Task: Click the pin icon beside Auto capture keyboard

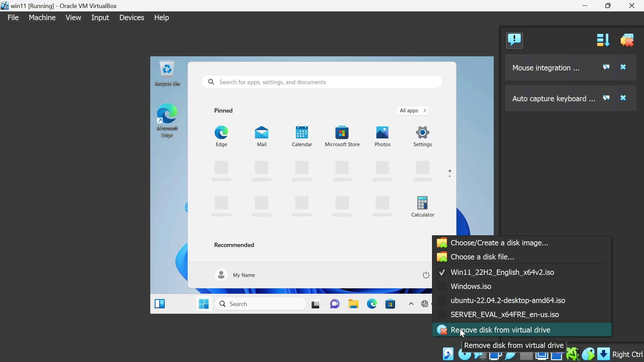Action: click(x=606, y=98)
